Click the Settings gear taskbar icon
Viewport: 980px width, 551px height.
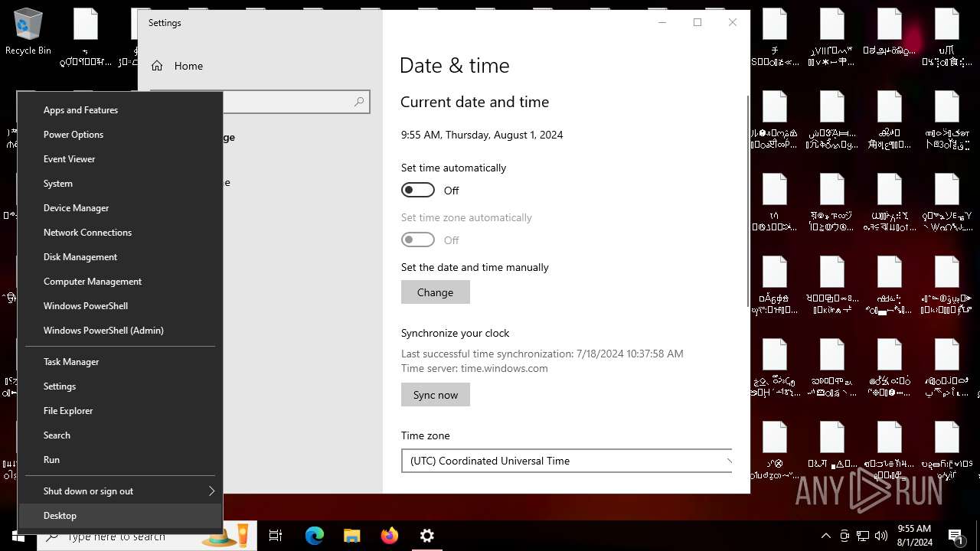pos(427,536)
